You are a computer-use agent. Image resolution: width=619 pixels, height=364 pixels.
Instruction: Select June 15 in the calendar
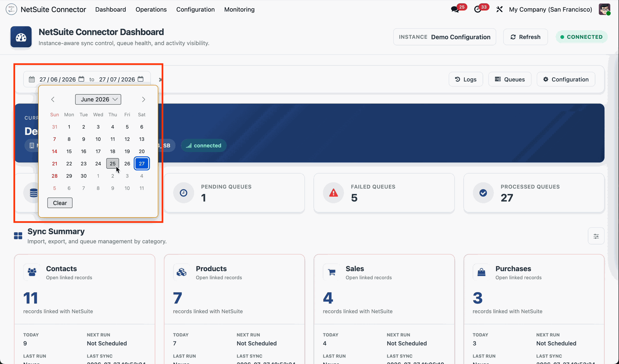click(69, 151)
